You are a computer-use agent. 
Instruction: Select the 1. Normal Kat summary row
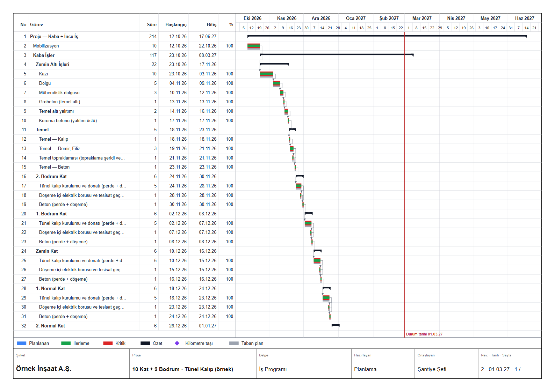pos(124,288)
